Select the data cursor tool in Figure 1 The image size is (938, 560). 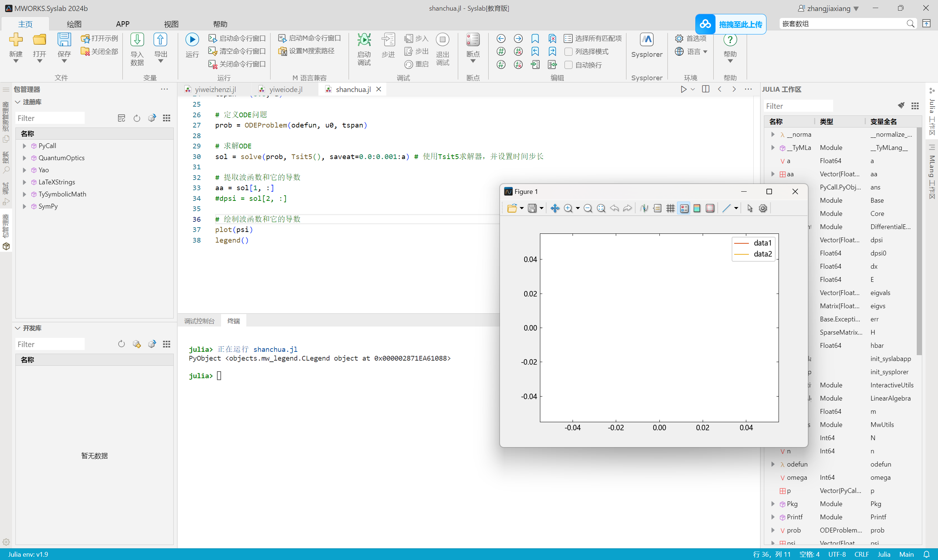[644, 208]
